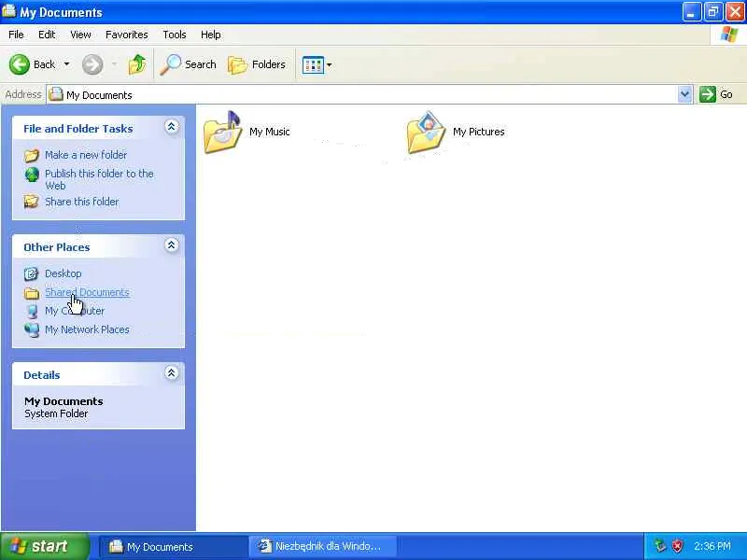Switch to My Documents taskbar button
The width and height of the screenshot is (747, 560).
coord(174,547)
